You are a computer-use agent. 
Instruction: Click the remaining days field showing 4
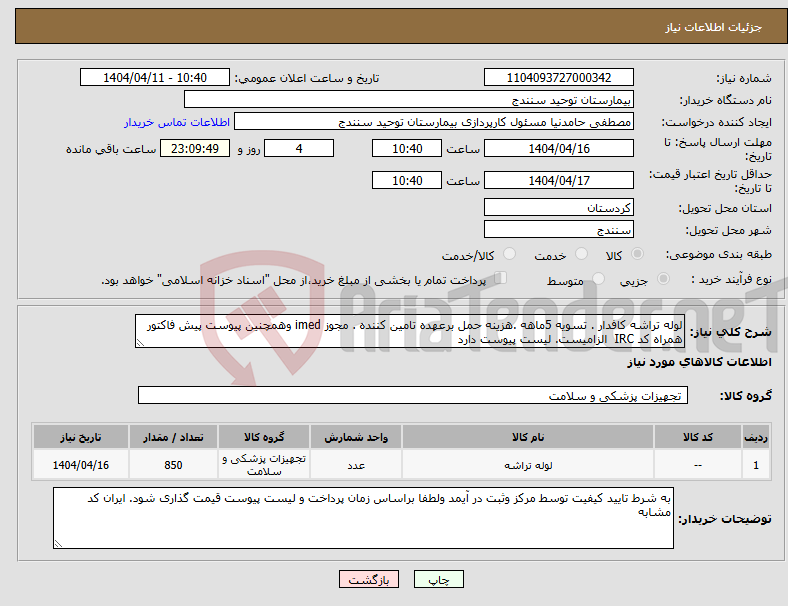299,149
